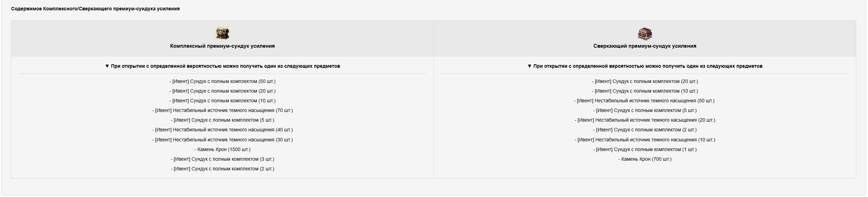Viewport: 868px width, 197px height.
Task: Click Камень Крон (700 шт.) entry
Action: (x=645, y=159)
